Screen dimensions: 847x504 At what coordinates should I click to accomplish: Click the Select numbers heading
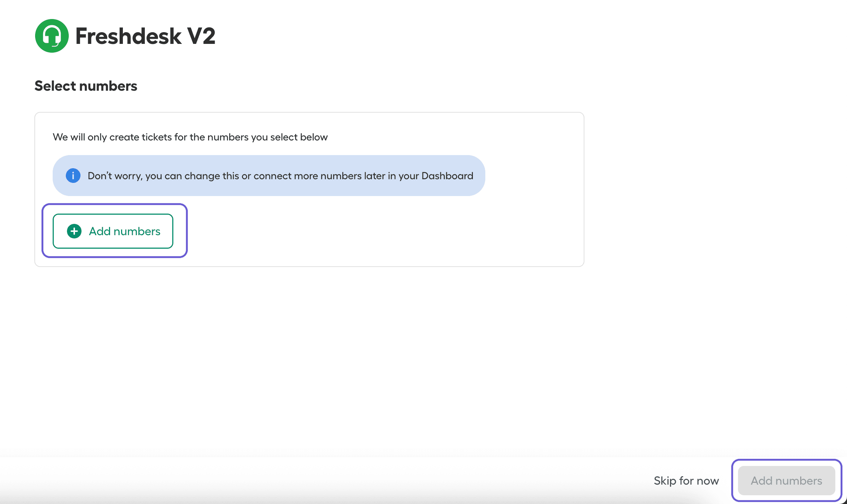click(86, 86)
